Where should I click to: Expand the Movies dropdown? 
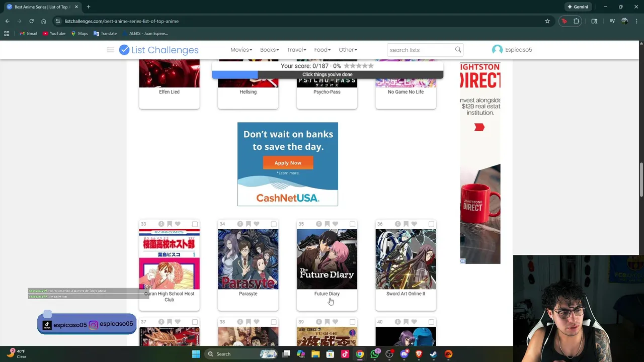[241, 50]
